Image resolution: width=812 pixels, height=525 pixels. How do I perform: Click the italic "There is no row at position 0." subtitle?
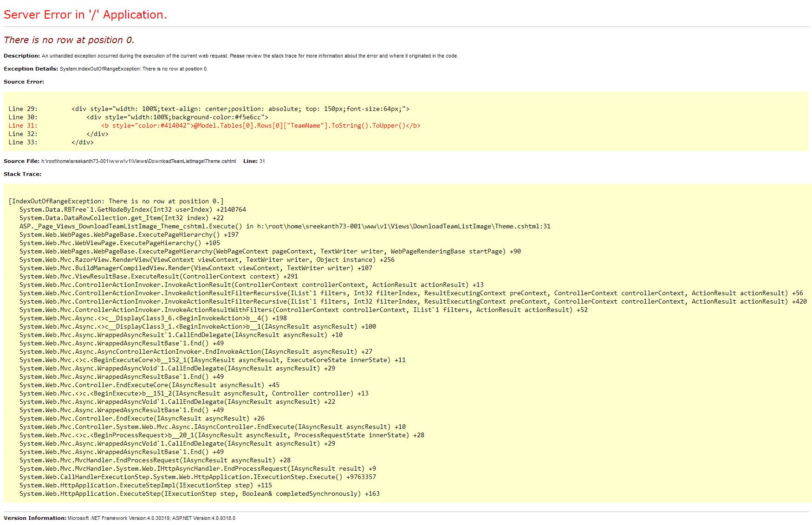[x=69, y=40]
